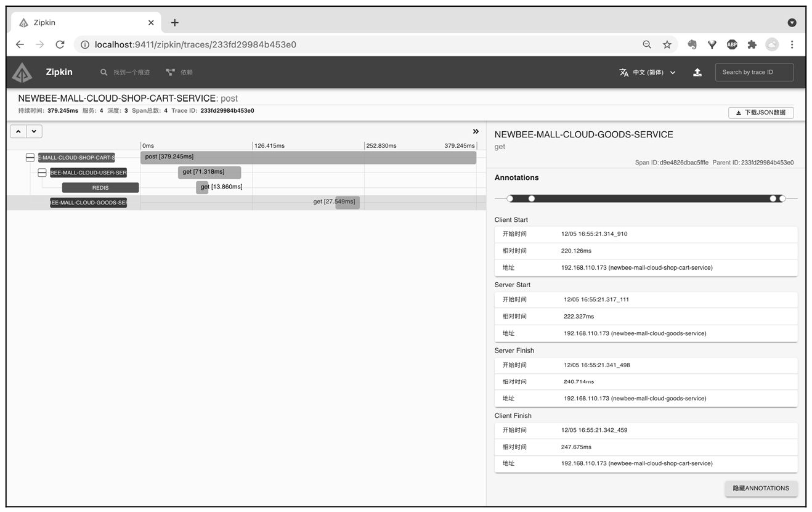Click the download JSON data button

[761, 113]
